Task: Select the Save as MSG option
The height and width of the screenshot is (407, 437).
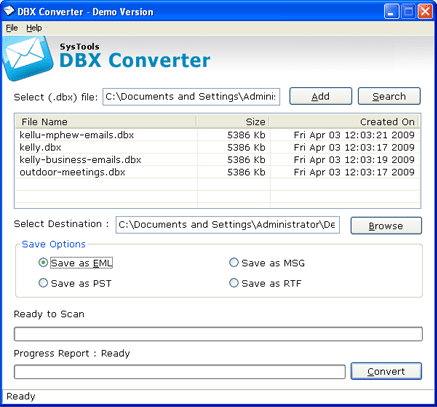Action: pyautogui.click(x=267, y=263)
